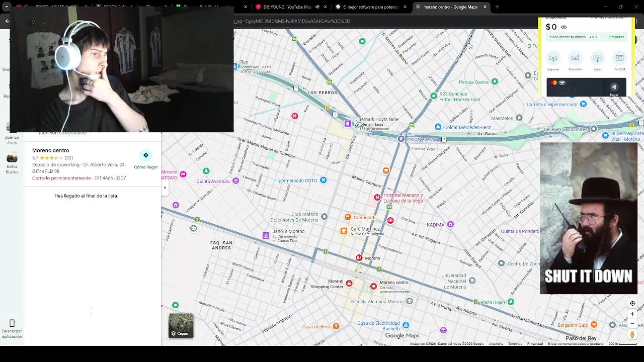Click Enviar comentarios sobre el producto link

(x=576, y=344)
